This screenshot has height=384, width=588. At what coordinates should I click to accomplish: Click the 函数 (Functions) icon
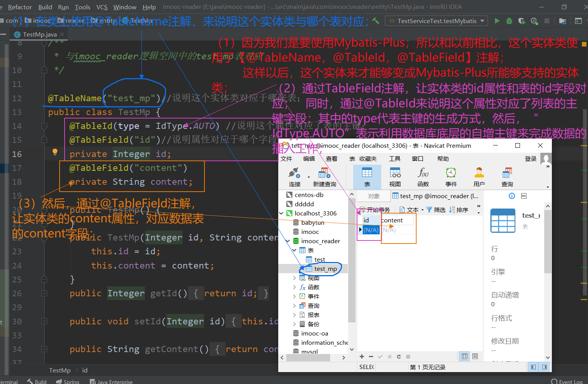pos(422,176)
